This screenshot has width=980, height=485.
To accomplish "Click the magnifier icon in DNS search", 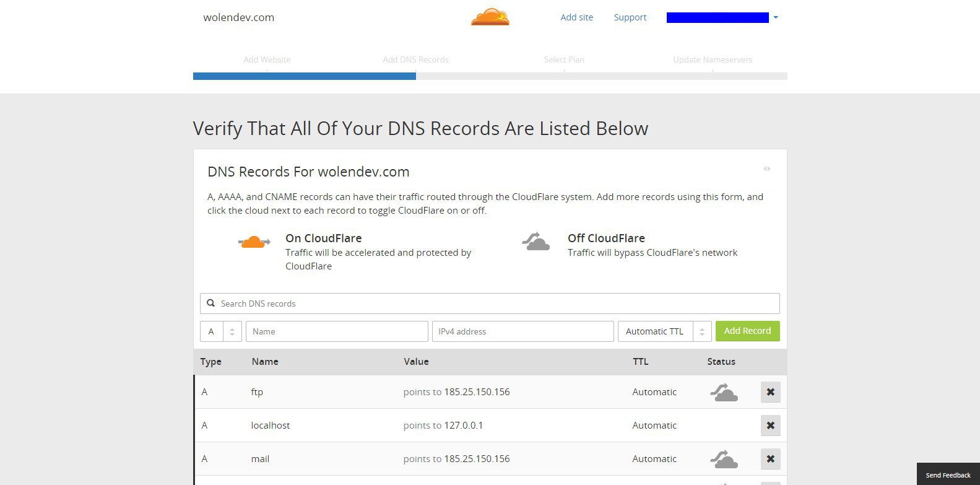I will click(211, 304).
